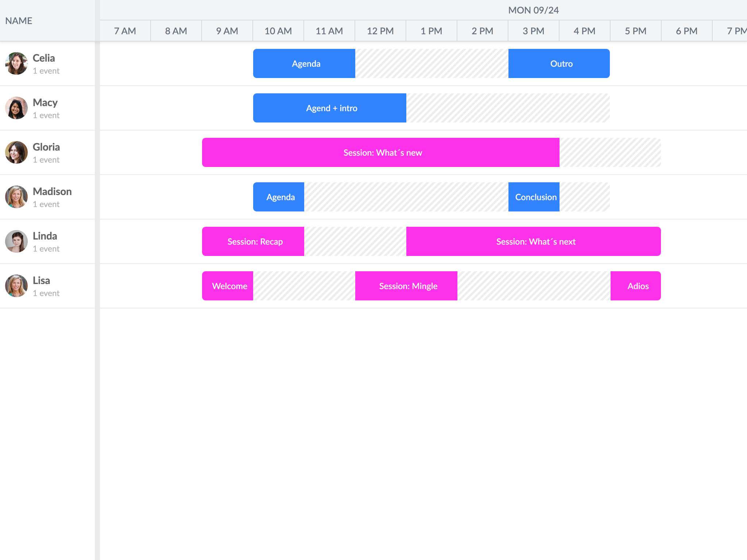Select Celia's Agenda event
747x560 pixels.
click(304, 63)
